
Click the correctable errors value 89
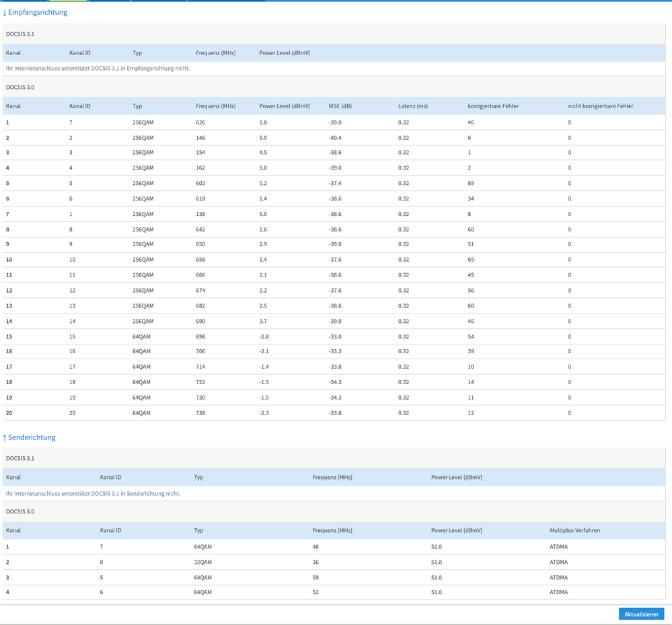tap(472, 184)
